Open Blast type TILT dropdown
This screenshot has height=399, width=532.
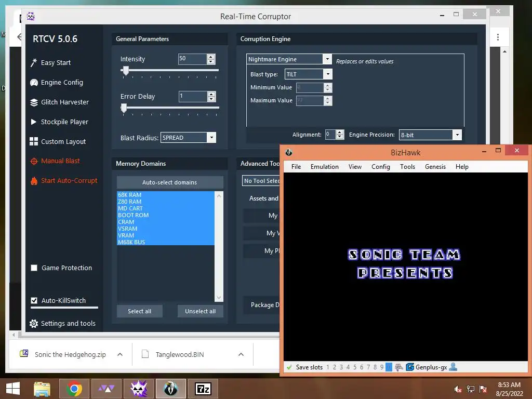tap(309, 74)
